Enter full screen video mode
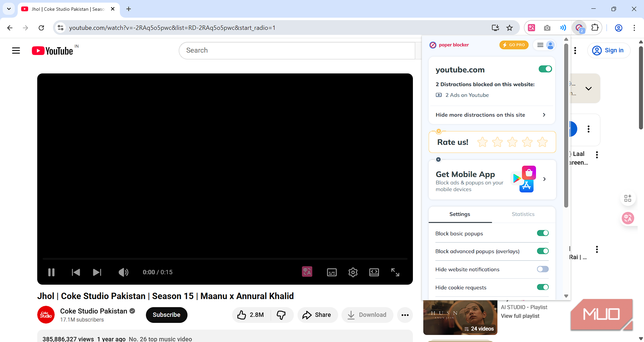This screenshot has width=644, height=342. [x=395, y=272]
